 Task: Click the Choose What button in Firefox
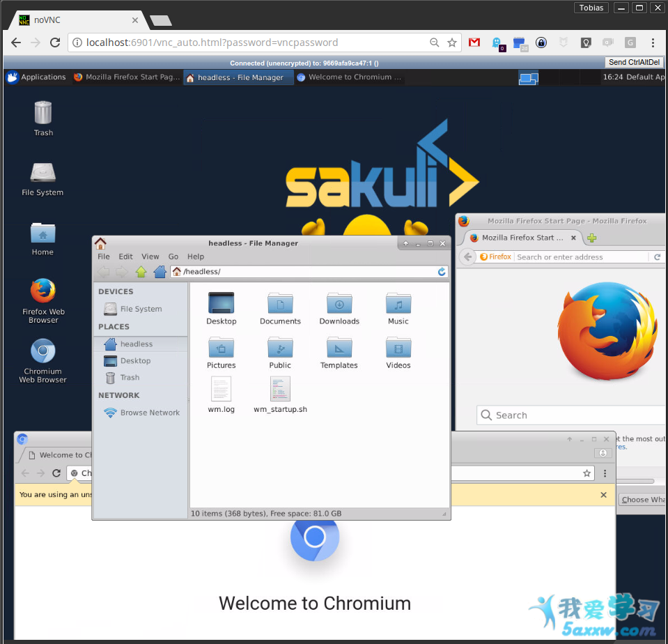(642, 500)
